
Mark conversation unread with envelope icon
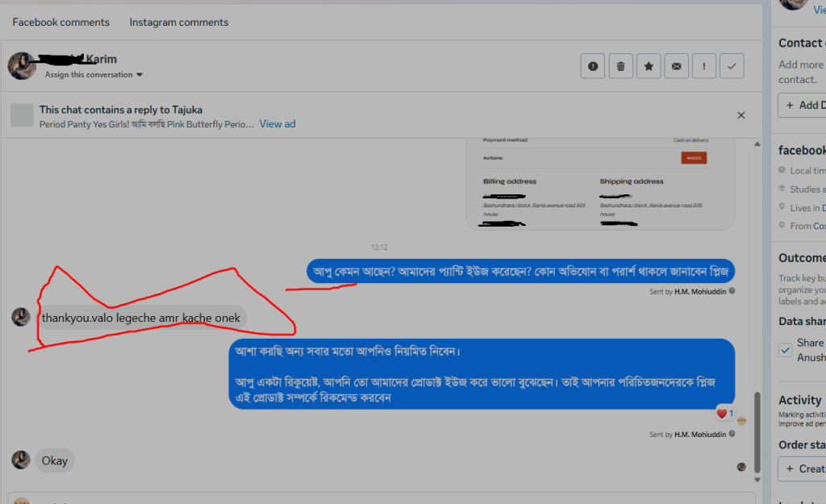click(676, 67)
